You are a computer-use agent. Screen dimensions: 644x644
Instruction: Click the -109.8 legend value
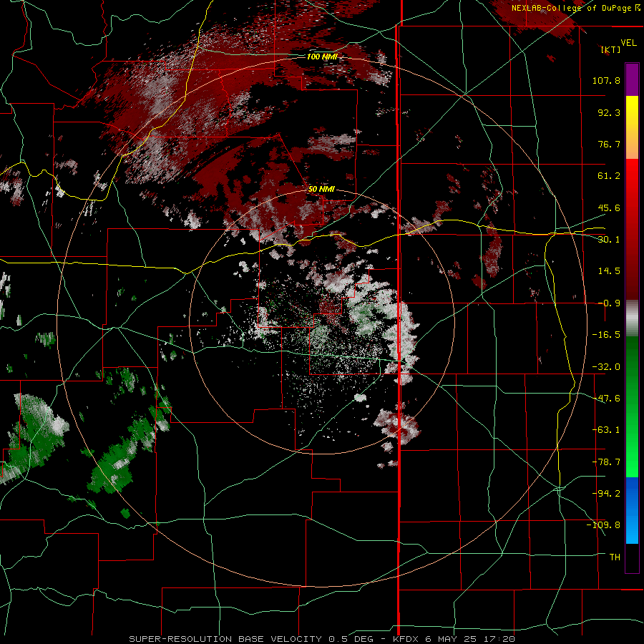click(x=603, y=525)
